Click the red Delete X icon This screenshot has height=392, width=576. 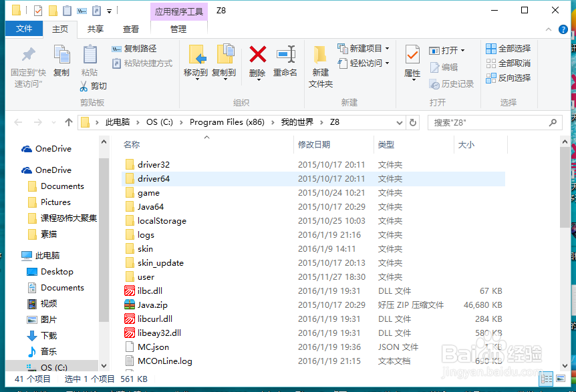257,54
